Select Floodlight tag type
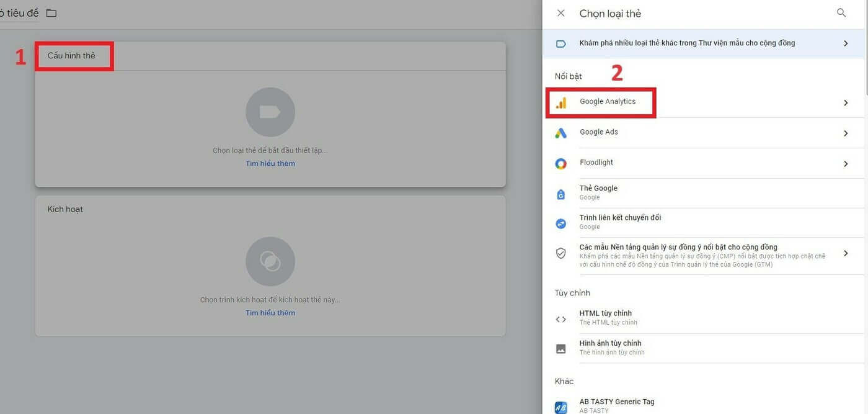This screenshot has height=414, width=868. click(x=703, y=163)
